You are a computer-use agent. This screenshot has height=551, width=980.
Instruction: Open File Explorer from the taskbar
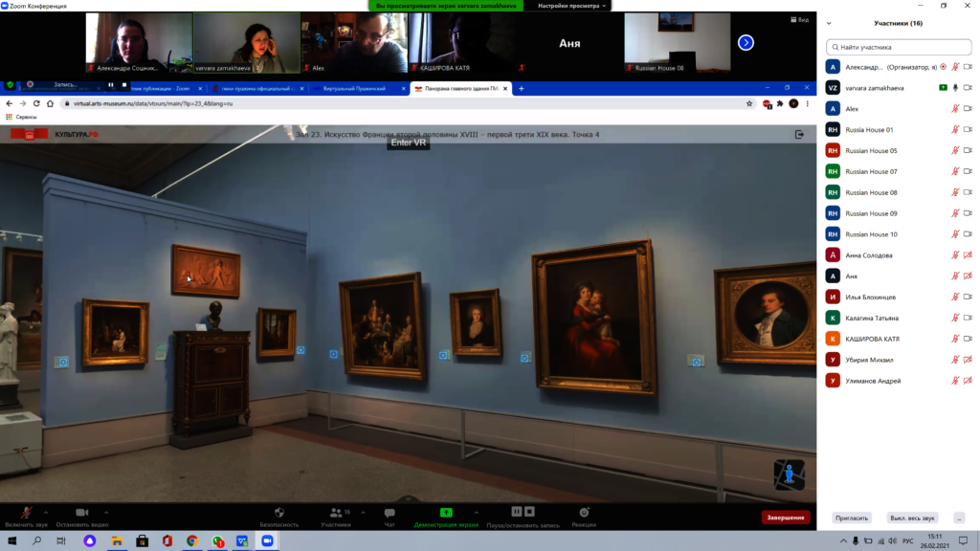pyautogui.click(x=117, y=541)
